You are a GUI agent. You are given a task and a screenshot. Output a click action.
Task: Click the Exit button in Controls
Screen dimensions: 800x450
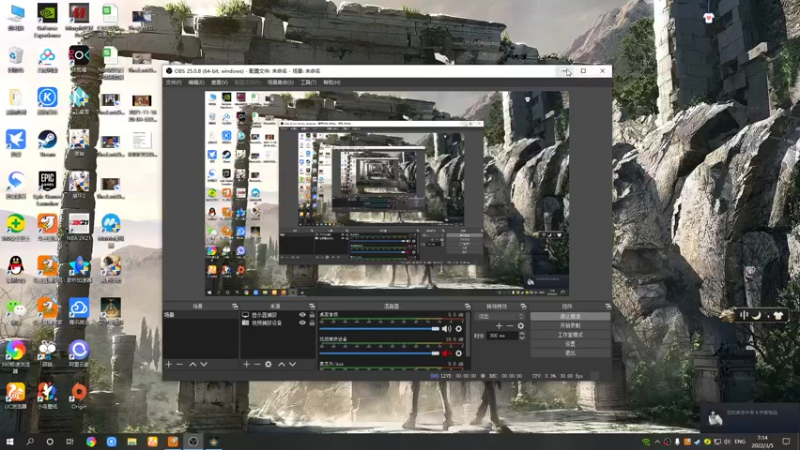click(x=570, y=353)
